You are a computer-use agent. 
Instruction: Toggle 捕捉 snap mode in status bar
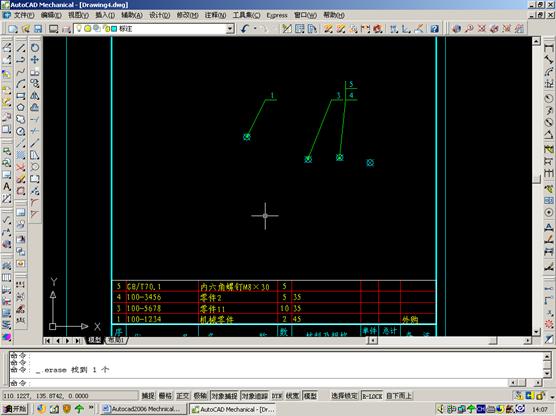(x=148, y=396)
